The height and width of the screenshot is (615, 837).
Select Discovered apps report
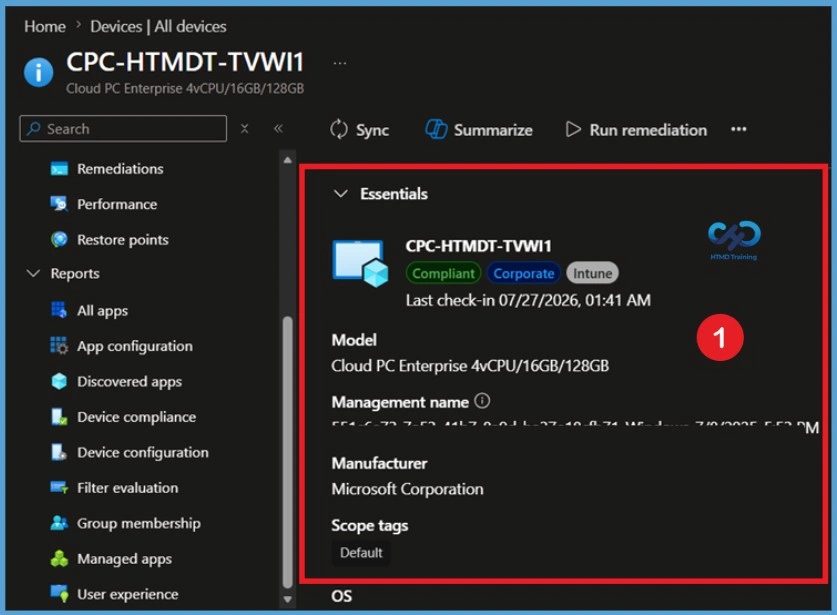[130, 381]
